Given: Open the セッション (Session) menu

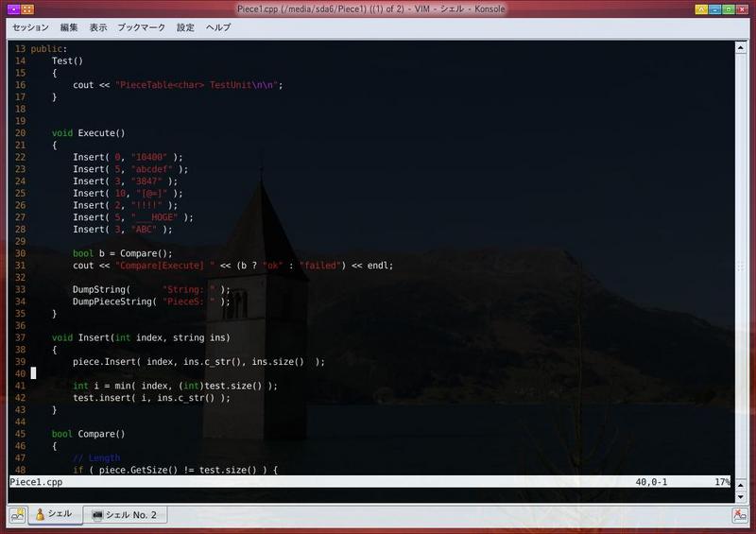Looking at the screenshot, I should point(30,27).
